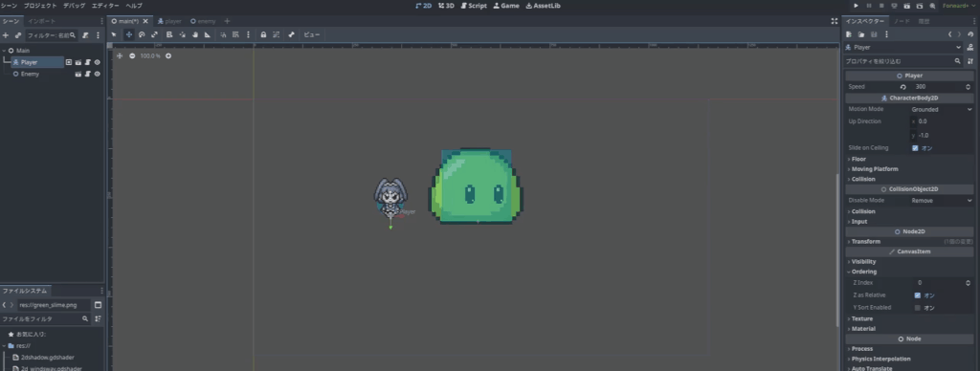Image resolution: width=980 pixels, height=371 pixels.
Task: Collapse the Main node in scene tree
Action: (x=5, y=51)
